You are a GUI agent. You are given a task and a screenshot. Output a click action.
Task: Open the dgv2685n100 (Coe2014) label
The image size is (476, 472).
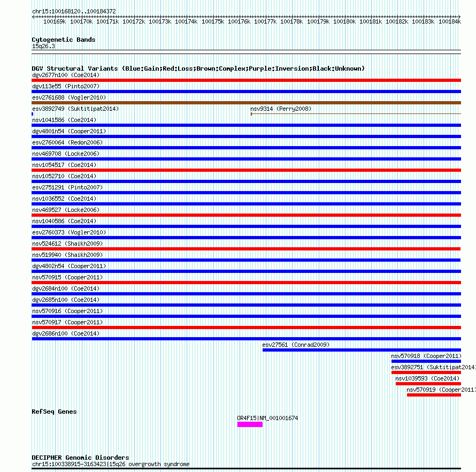point(66,300)
